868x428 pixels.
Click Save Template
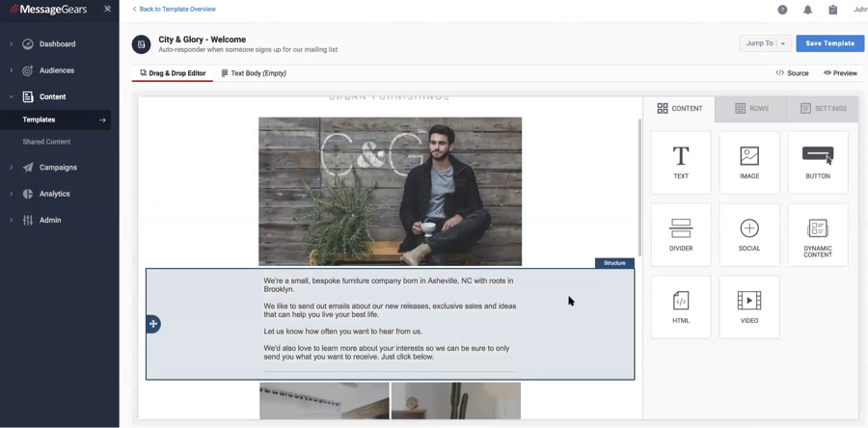coord(829,43)
